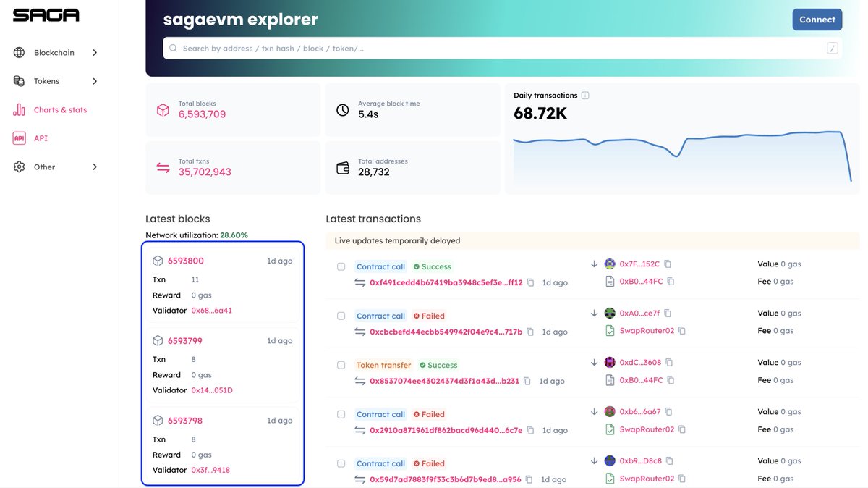868x488 pixels.
Task: Click the search magnifier icon
Action: click(173, 49)
